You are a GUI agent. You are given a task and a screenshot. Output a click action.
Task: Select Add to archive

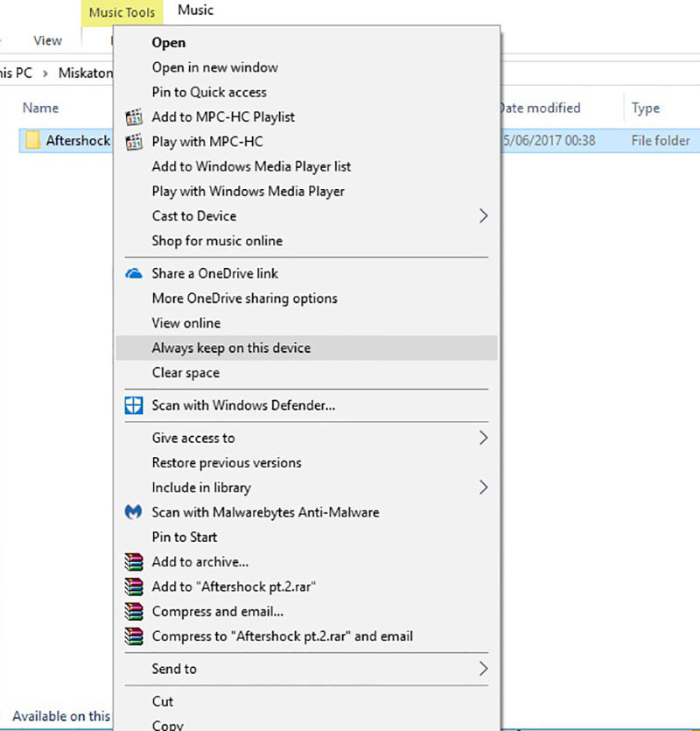306,562
